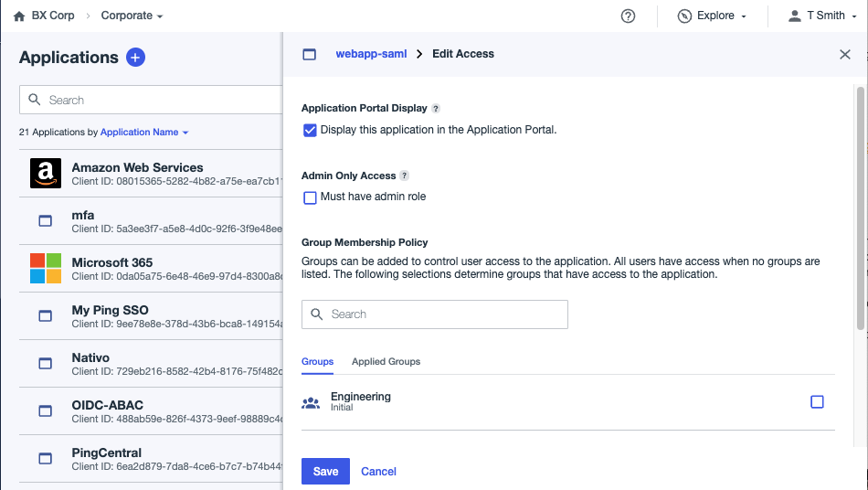Click the Amazon Web Services Client ID text
Screen dimensions: 868x490
(x=177, y=181)
